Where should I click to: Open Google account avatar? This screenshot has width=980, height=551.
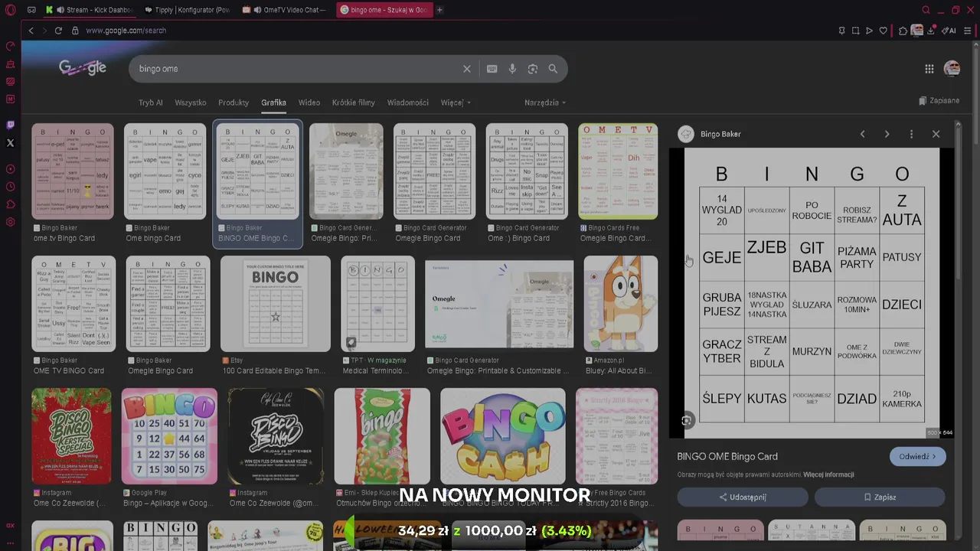coord(952,69)
